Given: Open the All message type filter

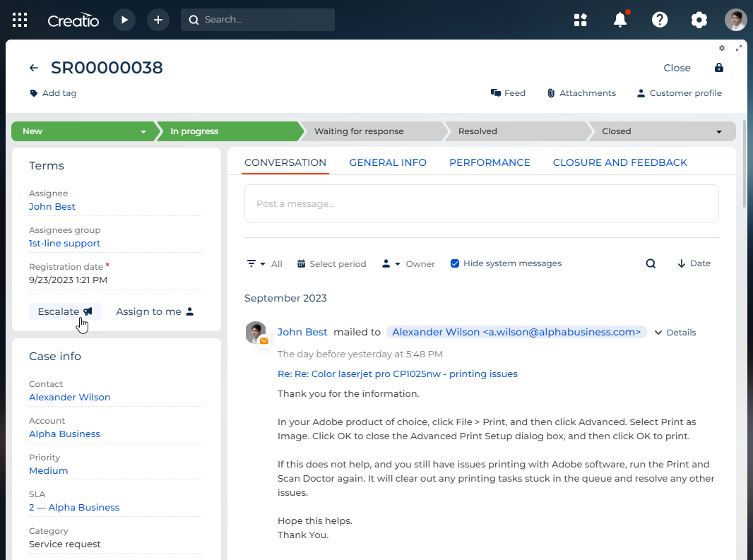Looking at the screenshot, I should tap(264, 263).
